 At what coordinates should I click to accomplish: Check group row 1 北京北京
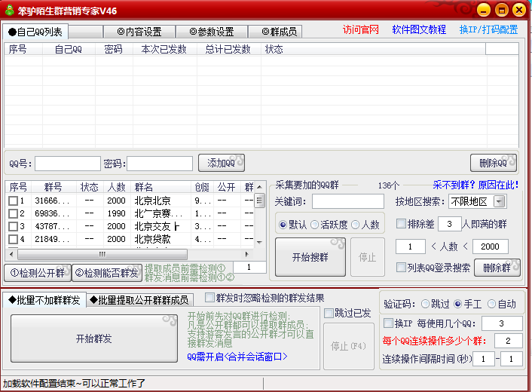[x=14, y=201]
